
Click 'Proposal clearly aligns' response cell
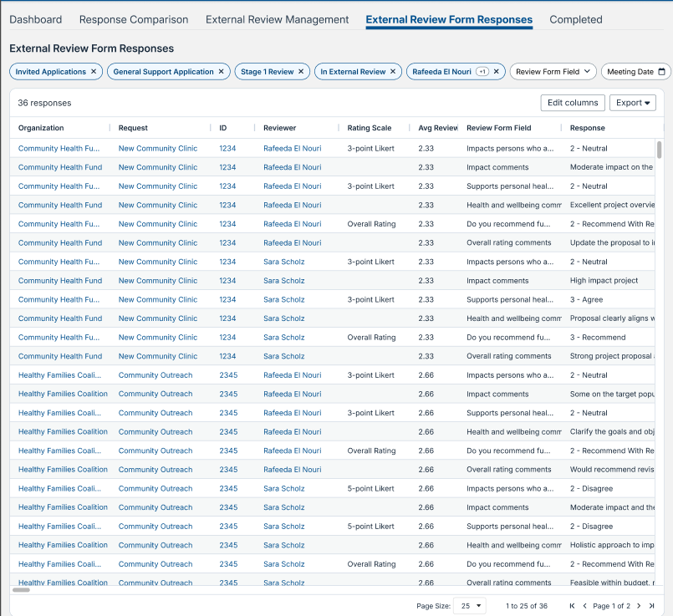click(x=612, y=318)
